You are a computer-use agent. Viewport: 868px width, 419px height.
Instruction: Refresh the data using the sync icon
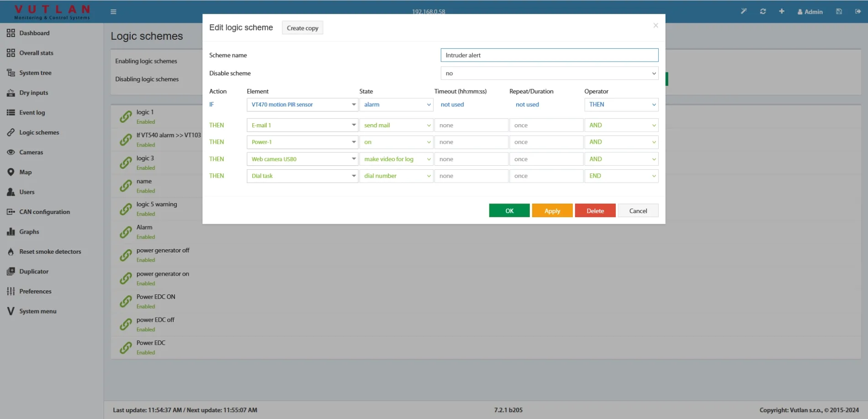(762, 11)
